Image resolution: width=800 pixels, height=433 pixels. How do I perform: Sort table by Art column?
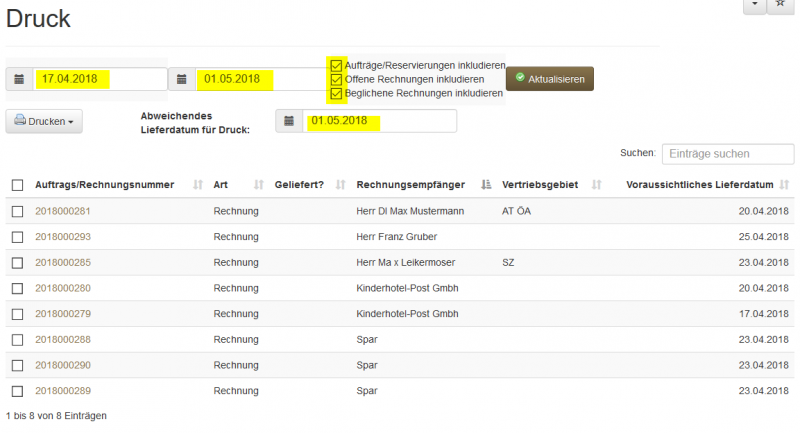coord(259,185)
